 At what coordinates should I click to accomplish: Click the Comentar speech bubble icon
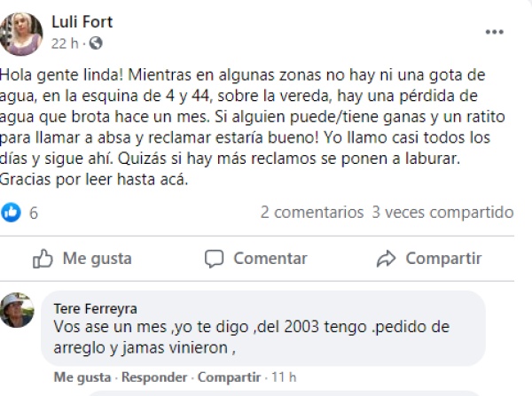215,259
